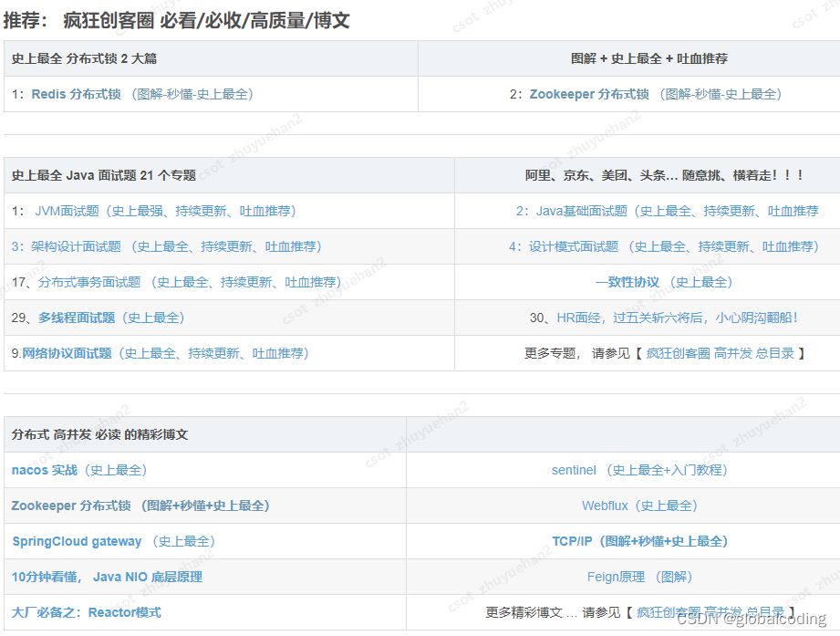Click the 分布式 高并发 必读 的精彩博文 header
Screen dimensions: 840x636
pyautogui.click(x=99, y=434)
